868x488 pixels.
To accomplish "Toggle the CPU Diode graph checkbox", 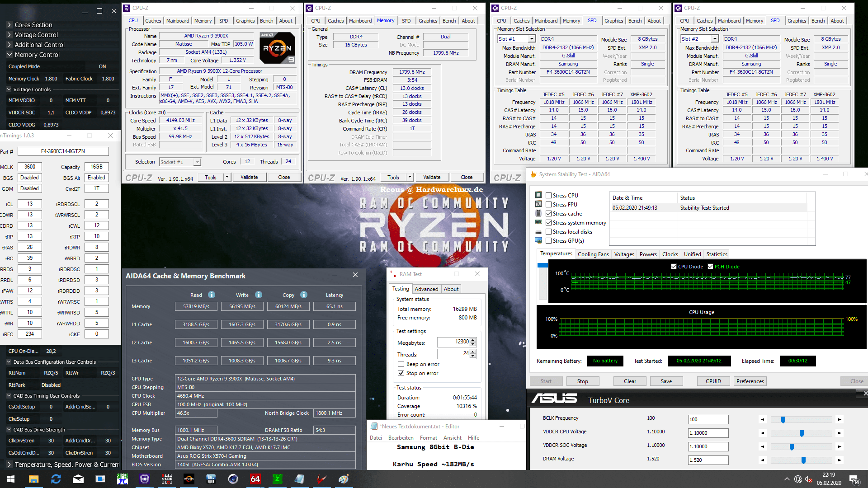I will pyautogui.click(x=674, y=267).
